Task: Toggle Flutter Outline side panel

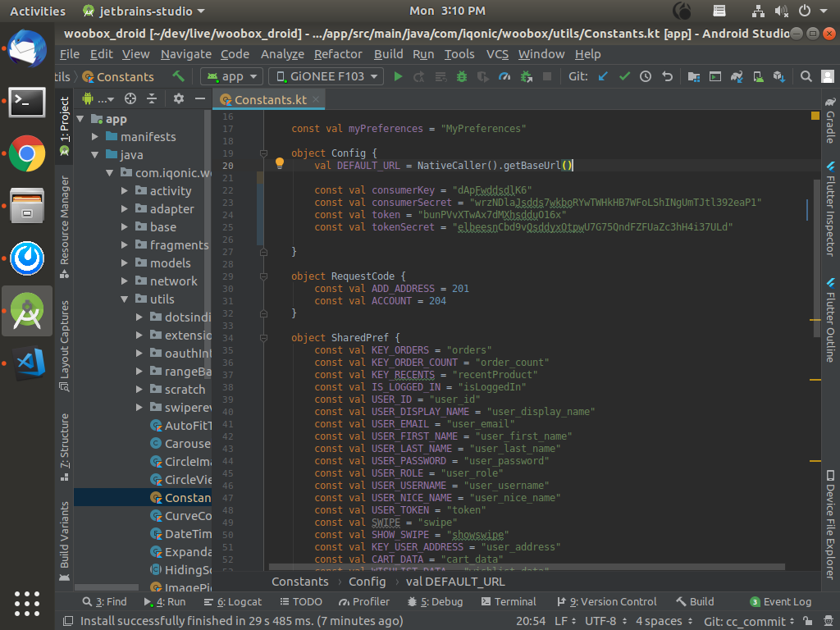Action: coord(830,321)
